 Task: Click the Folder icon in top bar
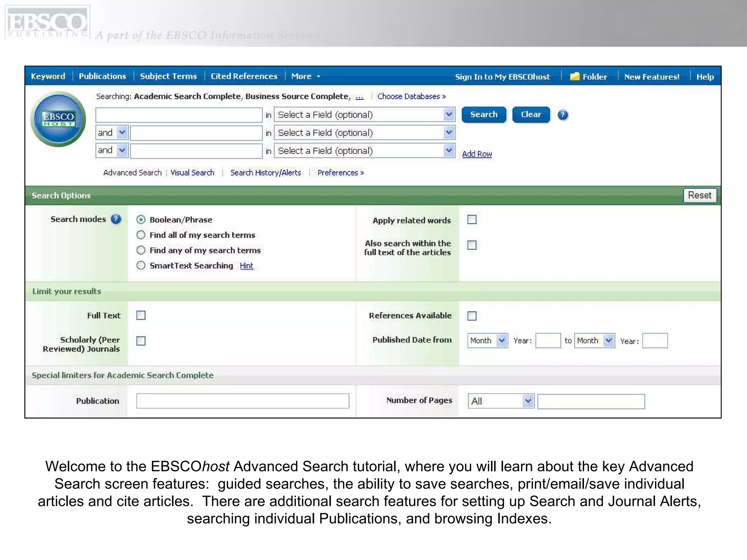(x=575, y=76)
